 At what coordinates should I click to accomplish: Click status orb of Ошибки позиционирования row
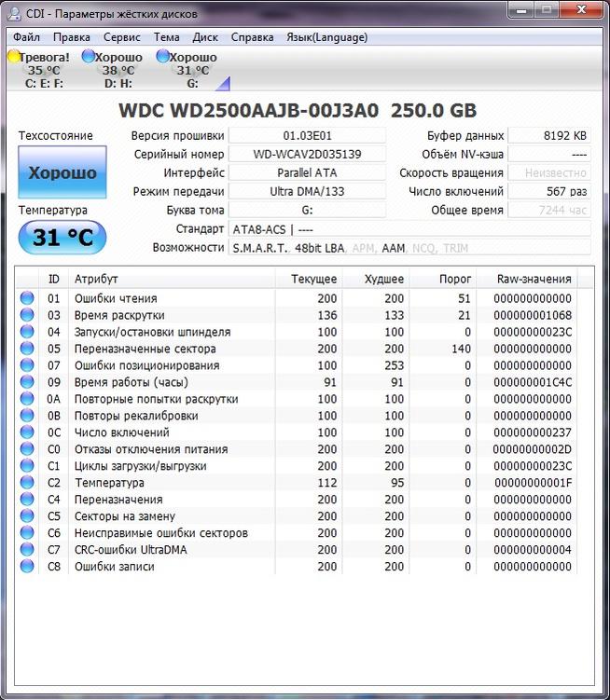(x=27, y=364)
